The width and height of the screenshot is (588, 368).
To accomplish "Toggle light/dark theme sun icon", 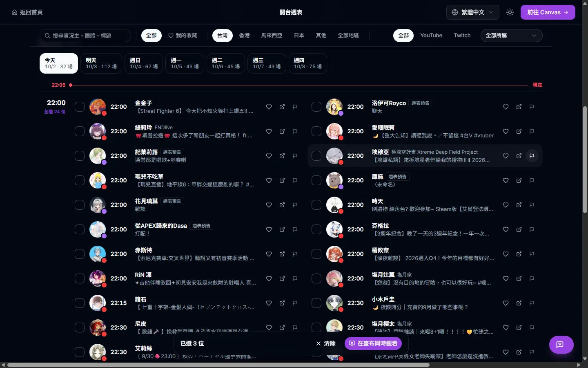I will click(510, 12).
